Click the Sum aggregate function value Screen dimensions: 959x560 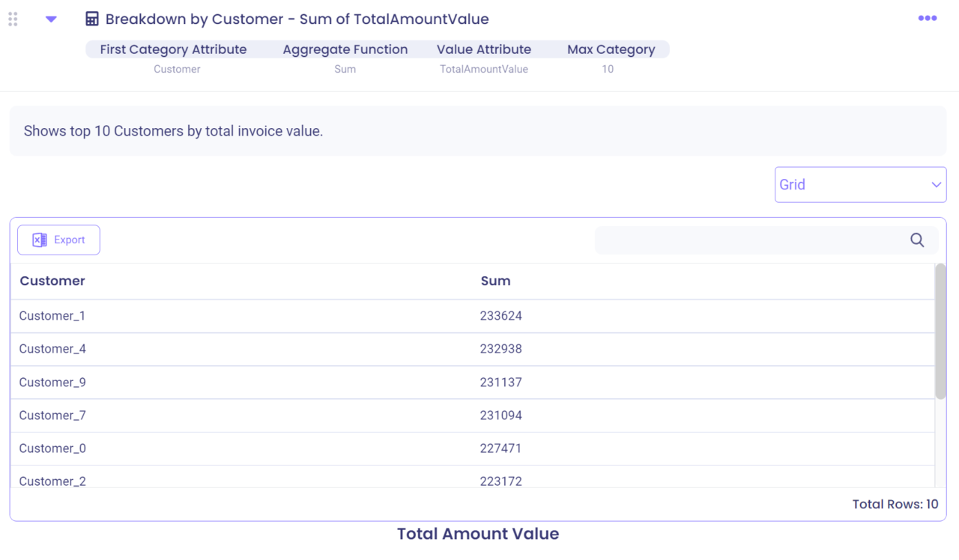point(345,69)
